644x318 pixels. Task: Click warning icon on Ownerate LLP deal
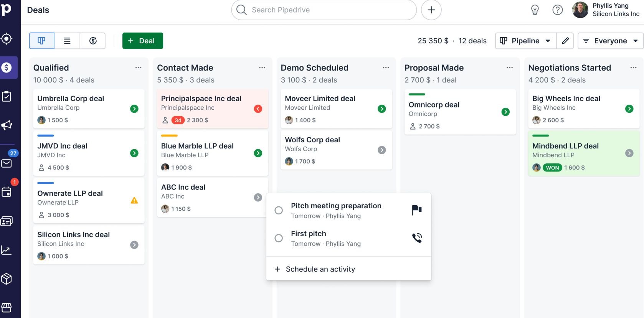point(134,200)
